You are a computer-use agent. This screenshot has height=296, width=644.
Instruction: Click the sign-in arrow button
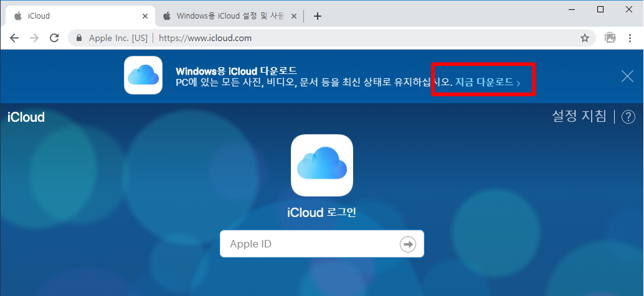[408, 244]
